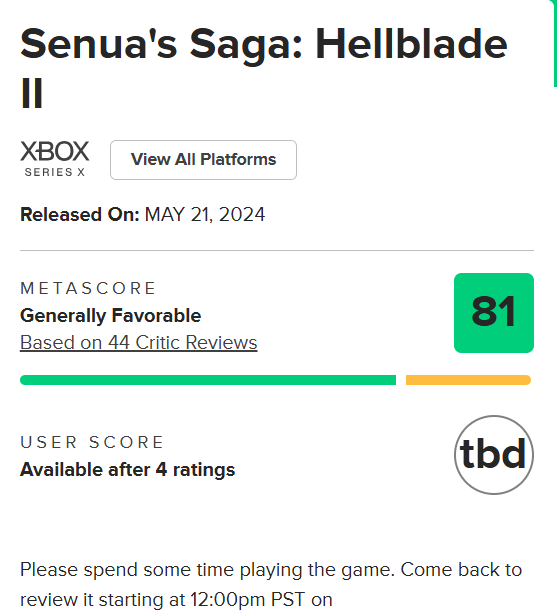Viewport: 557px width, 612px height.
Task: Click the green 81 Metascore badge
Action: click(x=494, y=313)
